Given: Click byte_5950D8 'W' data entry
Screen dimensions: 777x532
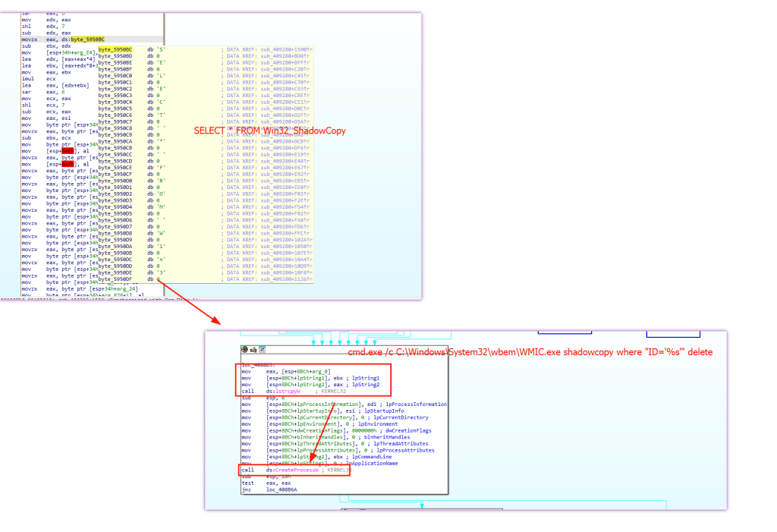Looking at the screenshot, I should pos(132,233).
